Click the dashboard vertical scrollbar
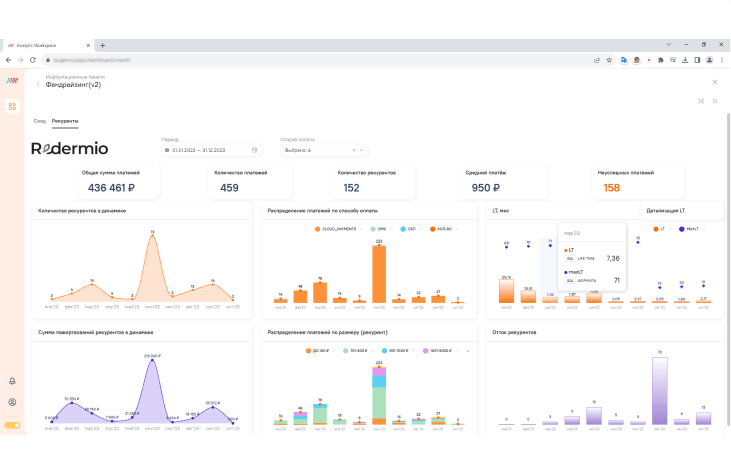 (728, 269)
